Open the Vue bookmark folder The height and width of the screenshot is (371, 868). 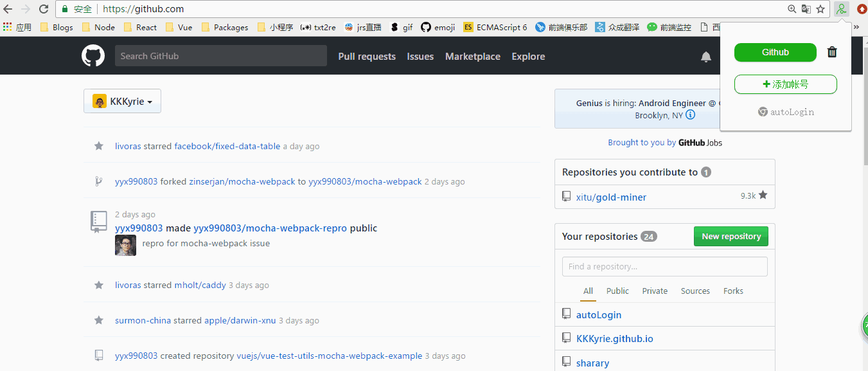pyautogui.click(x=179, y=27)
